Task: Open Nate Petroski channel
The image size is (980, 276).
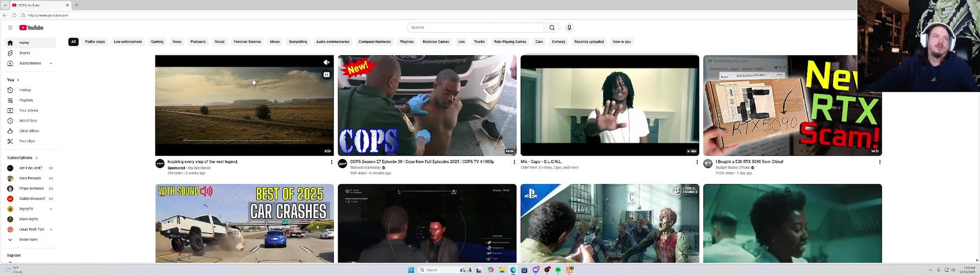Action: 30,178
